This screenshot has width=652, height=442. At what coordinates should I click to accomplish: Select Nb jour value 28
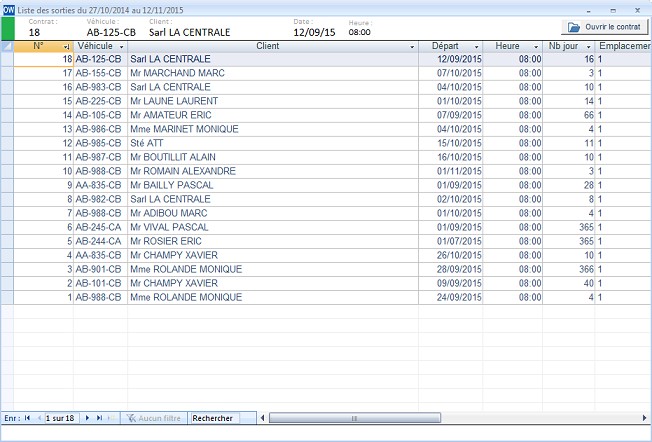click(x=568, y=185)
